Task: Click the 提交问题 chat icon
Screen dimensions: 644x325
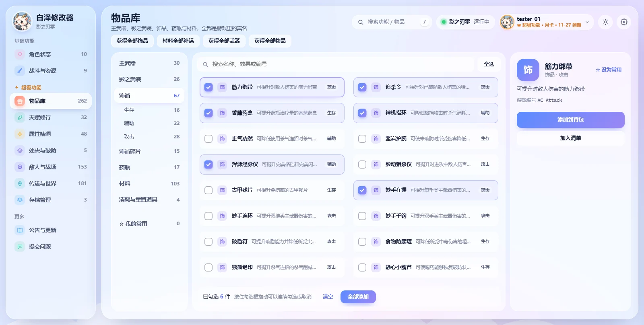Action: [20, 247]
